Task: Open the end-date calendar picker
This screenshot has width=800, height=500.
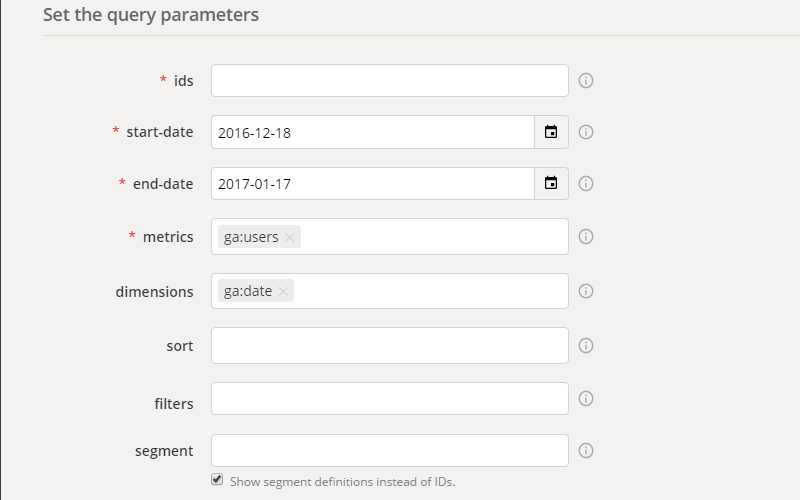Action: [x=551, y=184]
